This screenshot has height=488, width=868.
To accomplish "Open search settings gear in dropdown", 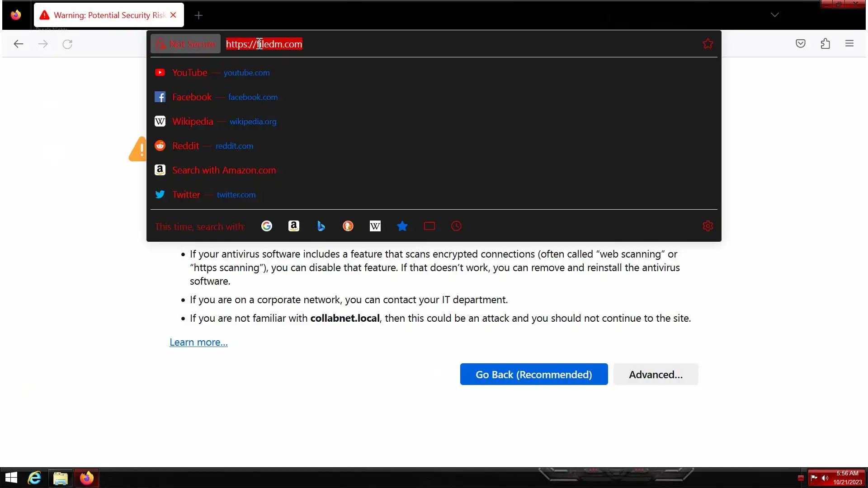I will pos(708,226).
